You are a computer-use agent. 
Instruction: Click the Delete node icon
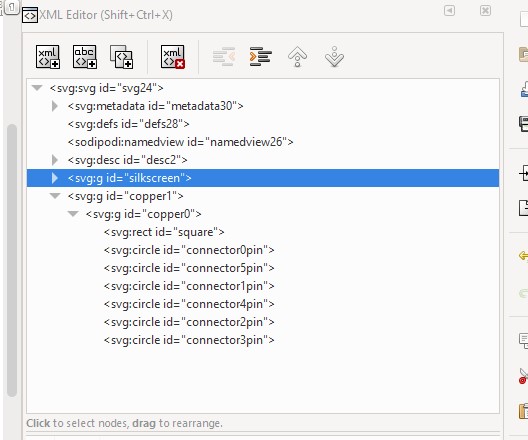[173, 57]
